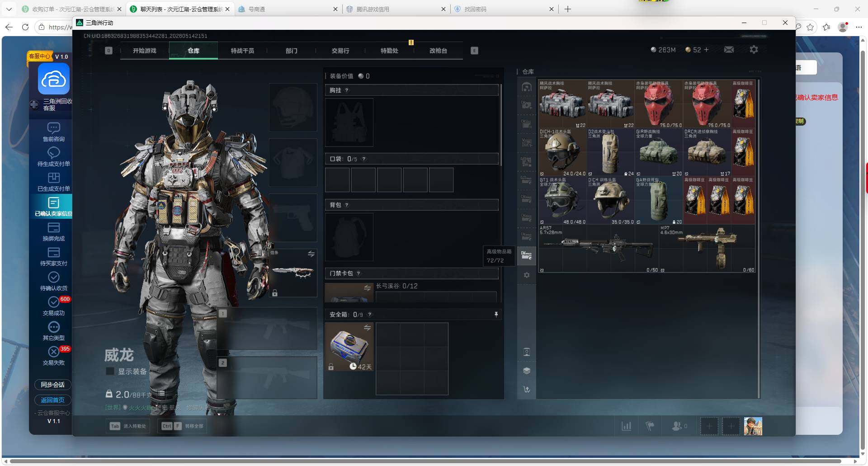Open the 售前咨询 sidebar section

tap(53, 132)
